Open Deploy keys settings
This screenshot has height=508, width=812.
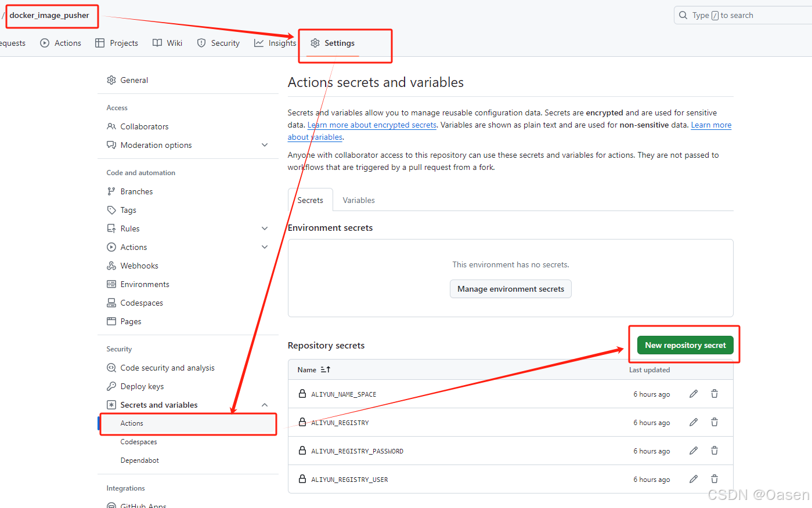188,386
